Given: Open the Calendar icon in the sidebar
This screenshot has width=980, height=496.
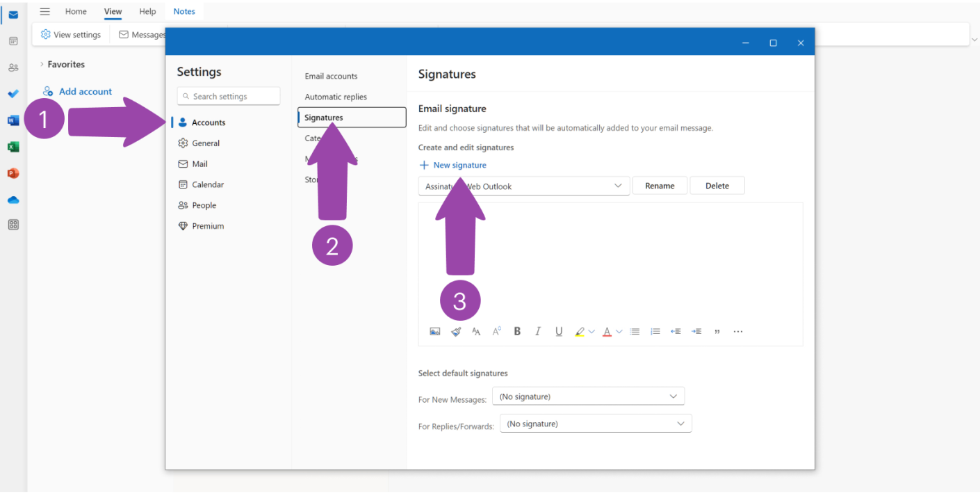Looking at the screenshot, I should click(x=13, y=41).
